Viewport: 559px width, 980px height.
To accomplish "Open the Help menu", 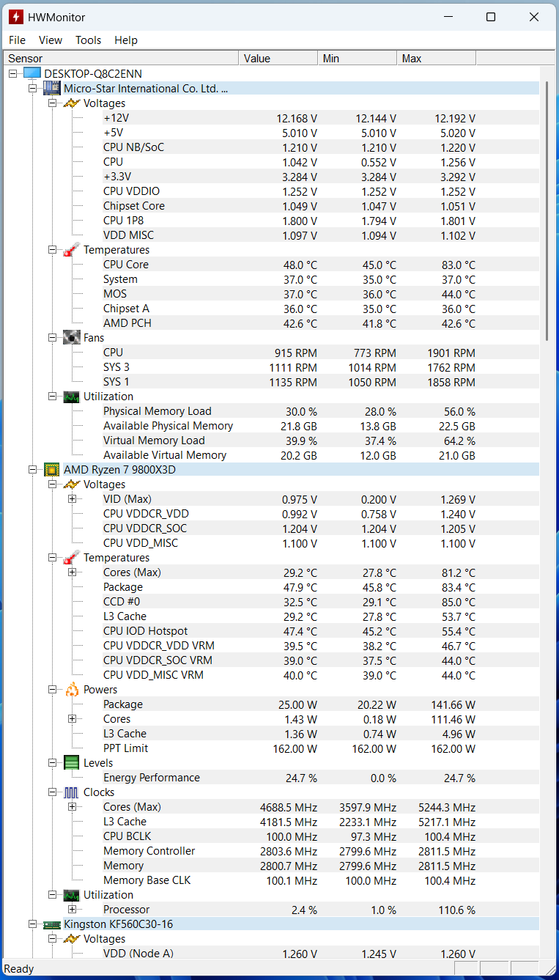I will (126, 40).
